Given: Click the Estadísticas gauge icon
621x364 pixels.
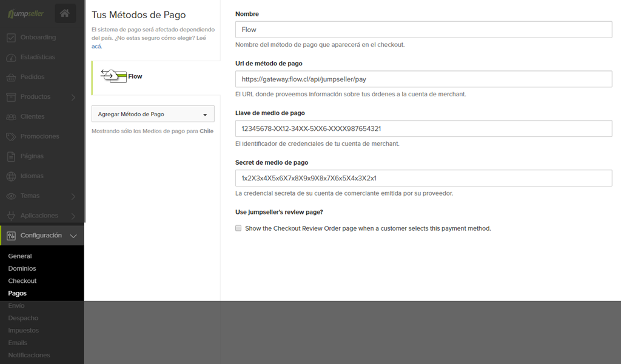Looking at the screenshot, I should [x=11, y=58].
